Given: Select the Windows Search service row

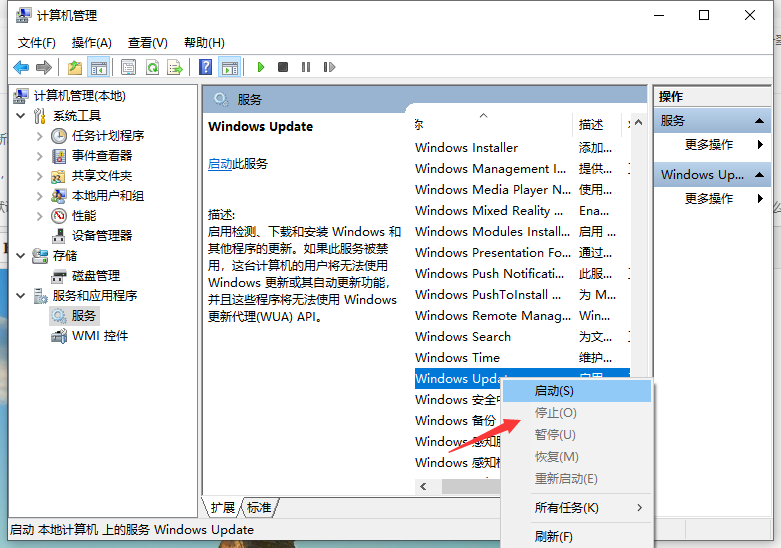Looking at the screenshot, I should [463, 337].
